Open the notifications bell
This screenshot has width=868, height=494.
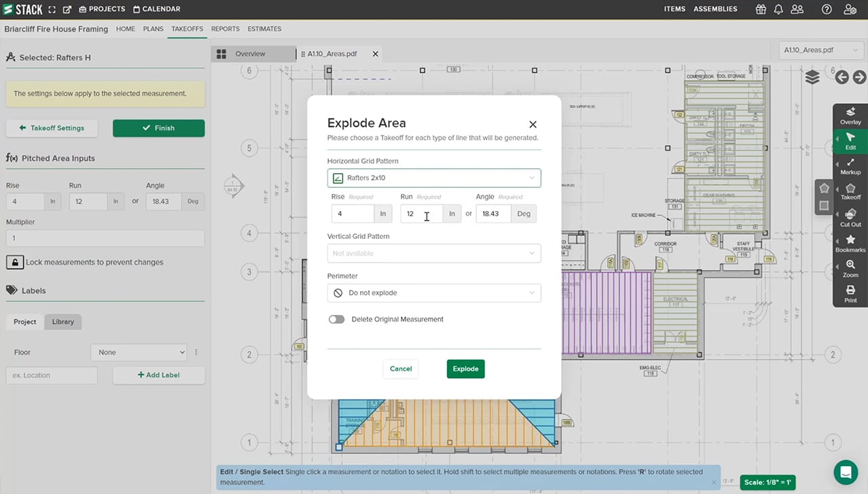click(x=778, y=9)
